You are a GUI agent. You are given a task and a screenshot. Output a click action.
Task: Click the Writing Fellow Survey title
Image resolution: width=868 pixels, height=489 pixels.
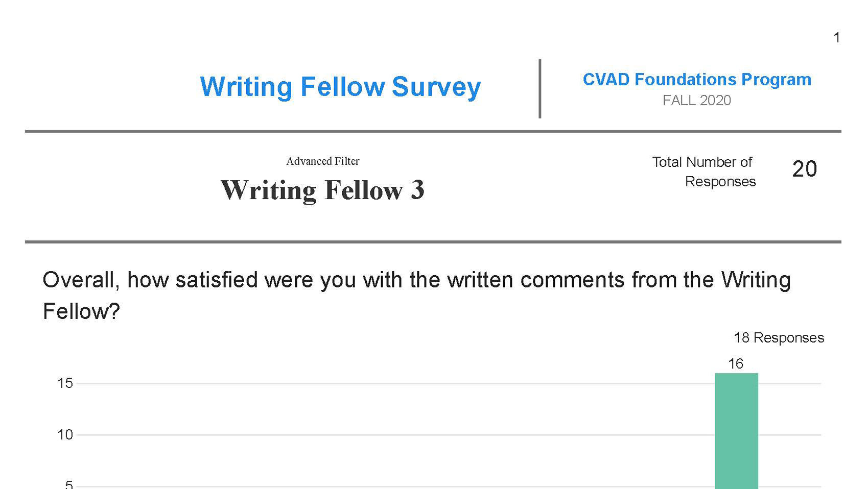pyautogui.click(x=340, y=87)
